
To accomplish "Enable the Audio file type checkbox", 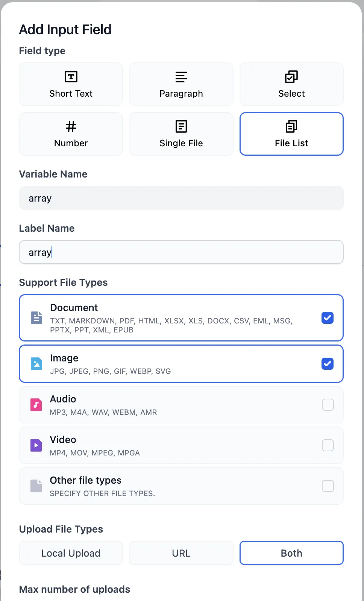I will (x=328, y=405).
